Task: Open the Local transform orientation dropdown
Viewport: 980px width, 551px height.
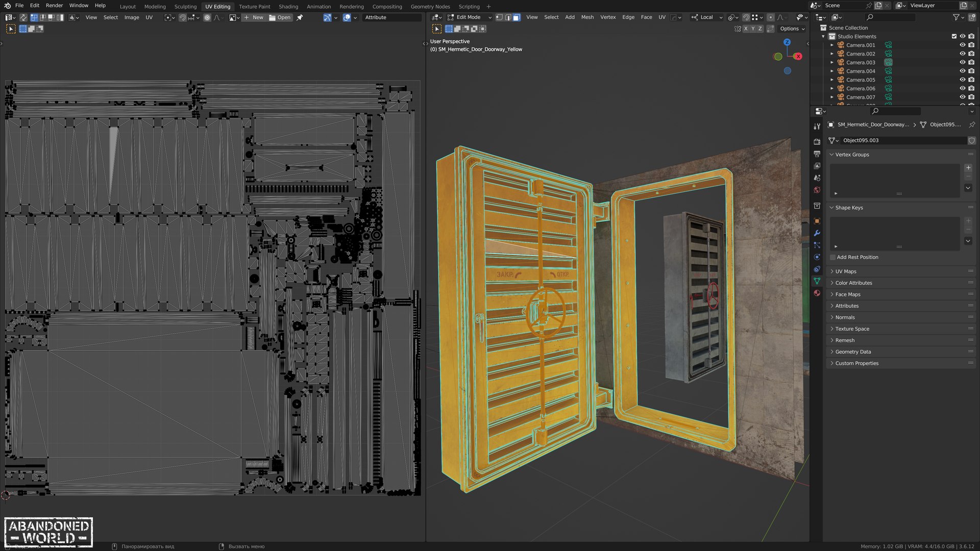Action: click(x=707, y=17)
